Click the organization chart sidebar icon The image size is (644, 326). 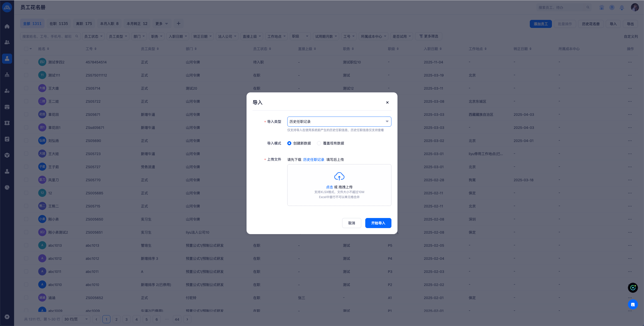7,75
